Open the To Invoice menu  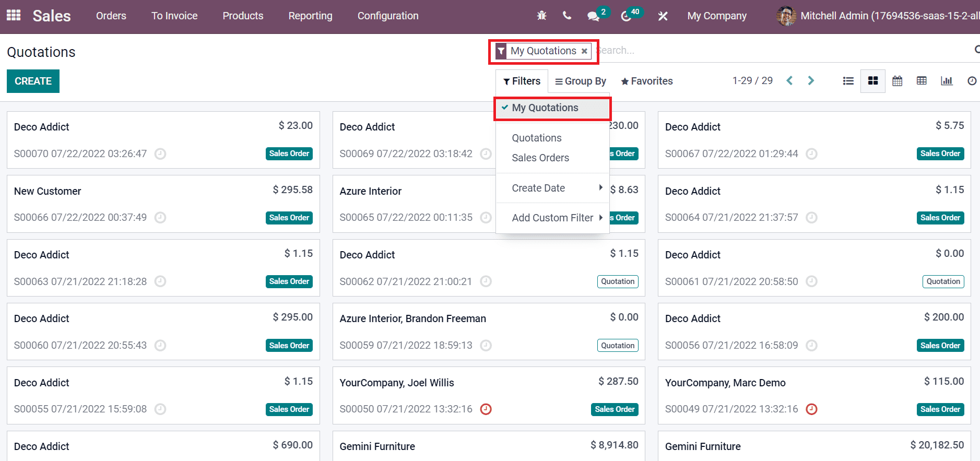pyautogui.click(x=174, y=16)
